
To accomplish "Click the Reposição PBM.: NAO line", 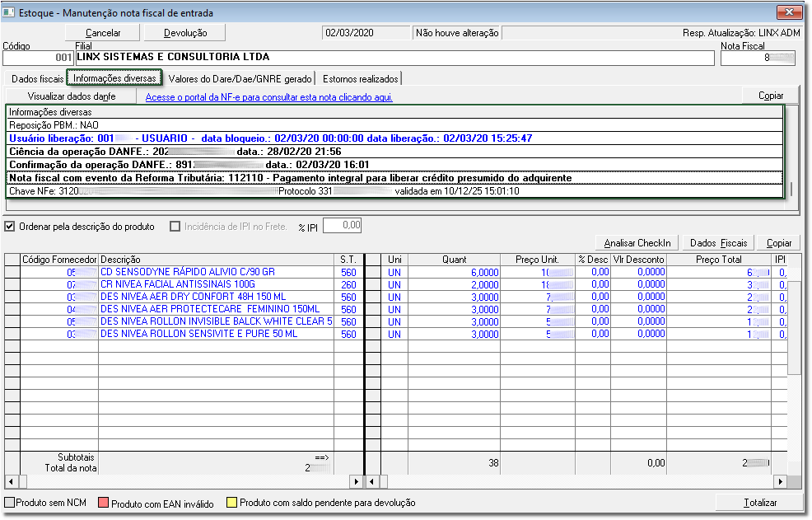I will (394, 125).
